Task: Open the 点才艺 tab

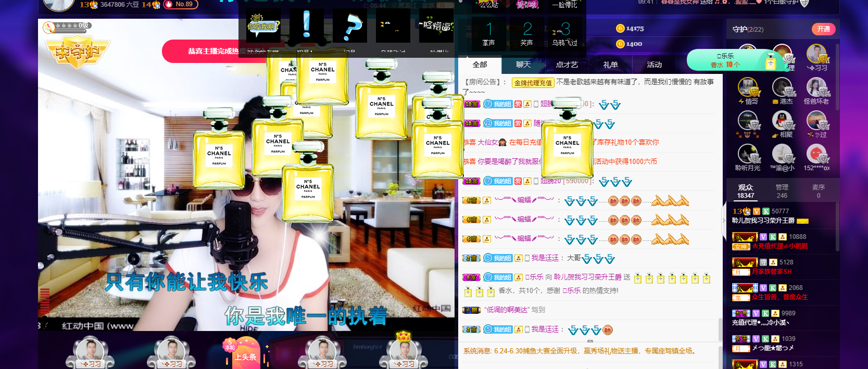Action: click(567, 65)
